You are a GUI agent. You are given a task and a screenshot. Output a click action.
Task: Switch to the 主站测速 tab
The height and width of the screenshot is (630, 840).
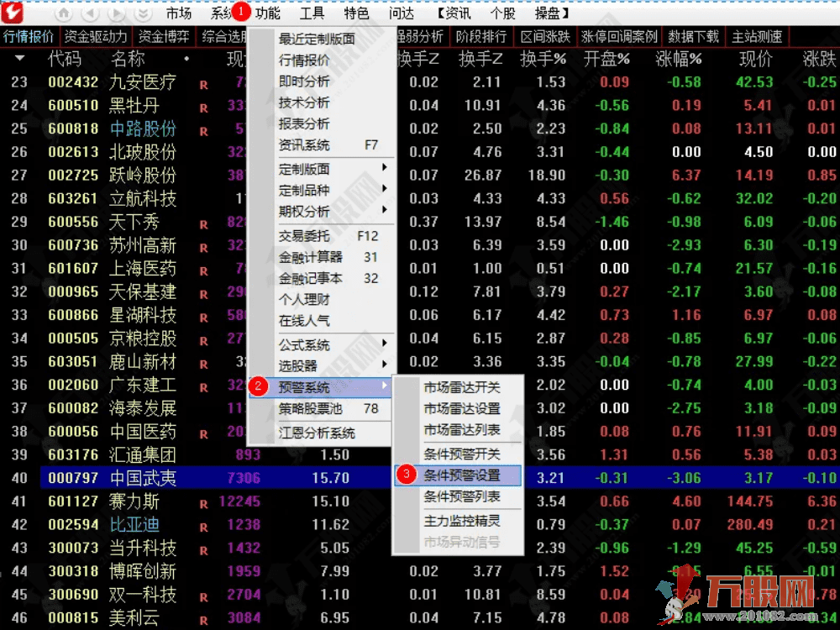pyautogui.click(x=757, y=36)
